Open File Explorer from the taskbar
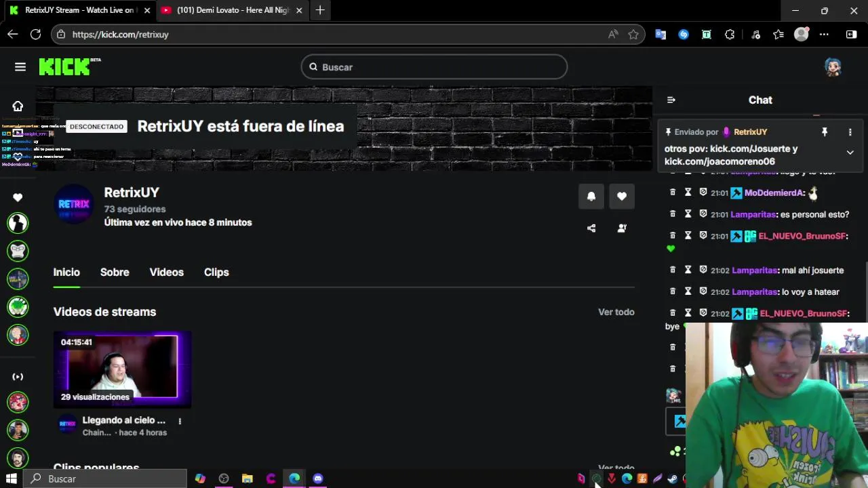This screenshot has height=488, width=868. [248, 479]
